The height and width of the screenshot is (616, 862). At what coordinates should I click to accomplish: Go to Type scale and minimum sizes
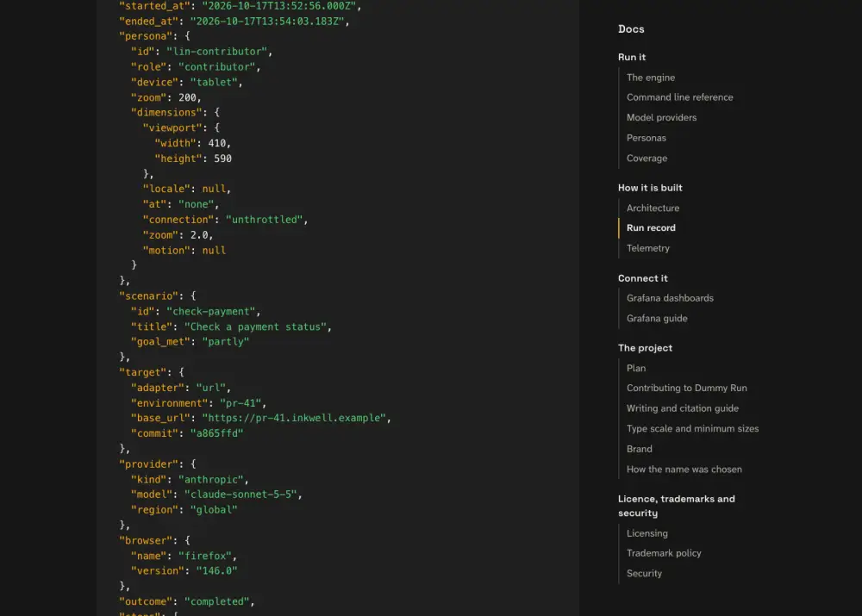point(692,429)
